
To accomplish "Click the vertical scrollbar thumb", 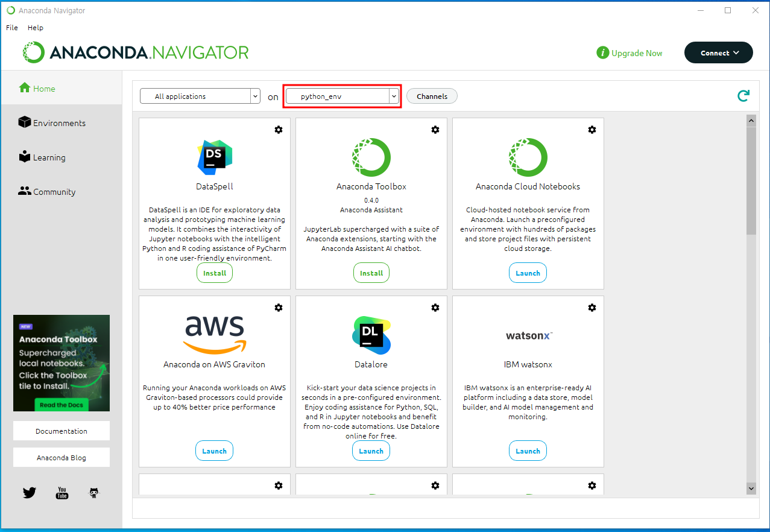I will (751, 180).
